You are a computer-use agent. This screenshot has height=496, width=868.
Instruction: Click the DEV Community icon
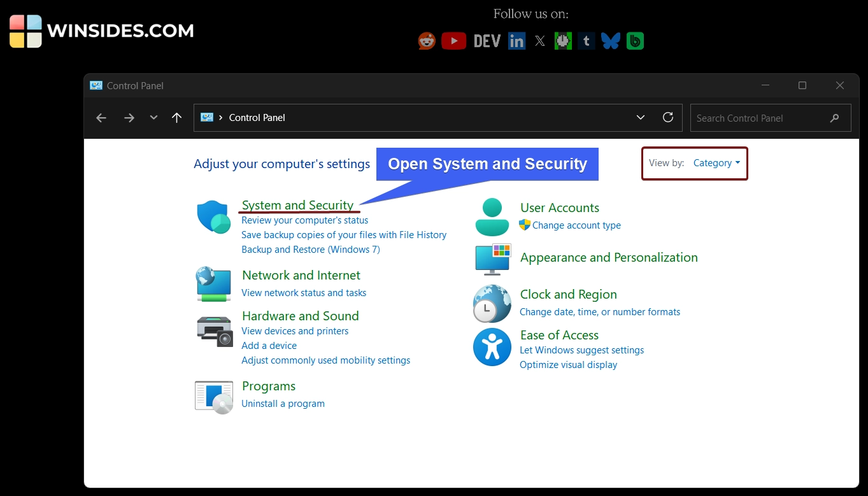pos(486,40)
